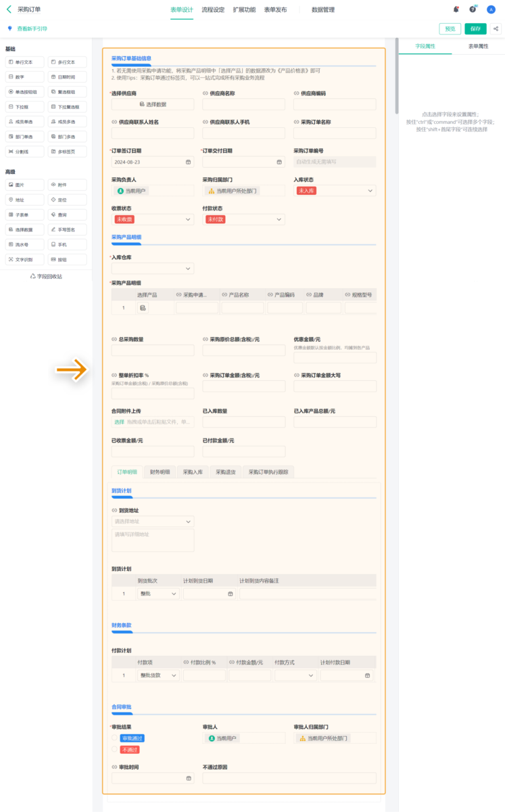Add a 定位 field component
This screenshot has width=505, height=812.
click(x=68, y=200)
